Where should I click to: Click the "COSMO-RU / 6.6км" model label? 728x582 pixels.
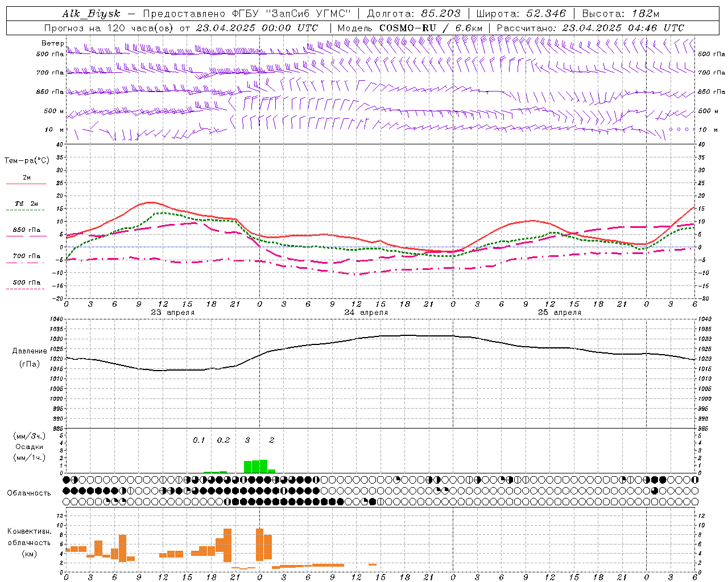(431, 28)
